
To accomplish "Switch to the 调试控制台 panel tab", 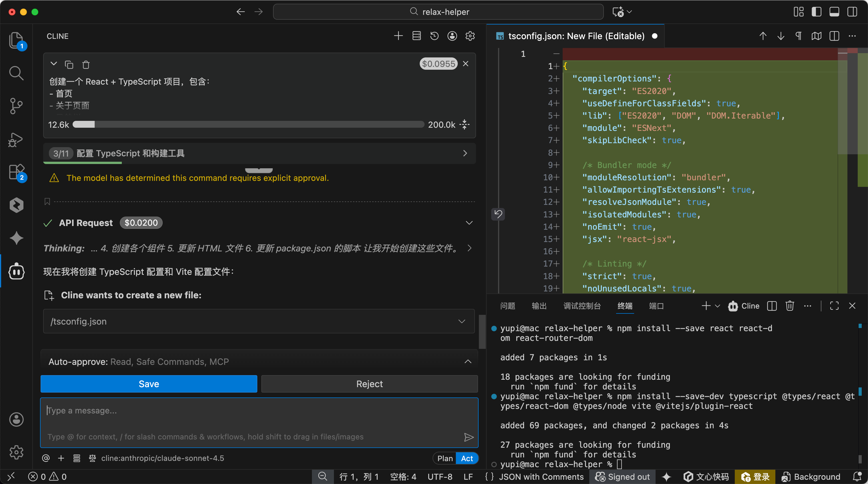I will 582,306.
